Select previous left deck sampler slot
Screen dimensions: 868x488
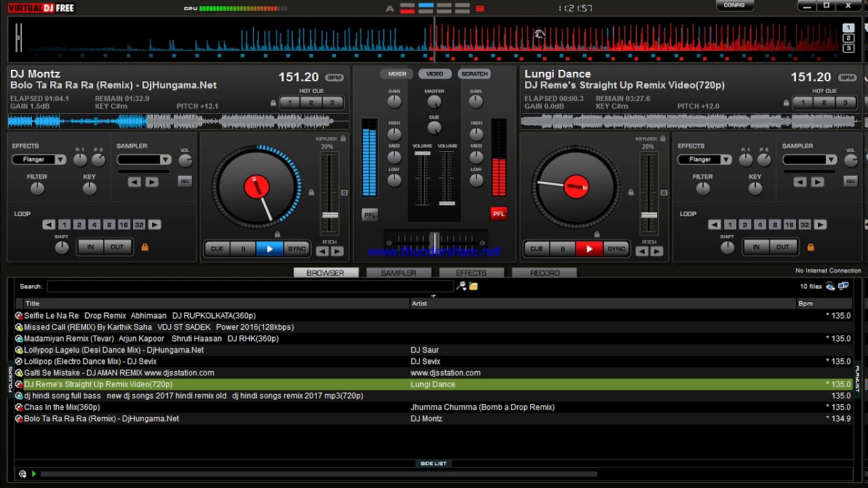134,182
